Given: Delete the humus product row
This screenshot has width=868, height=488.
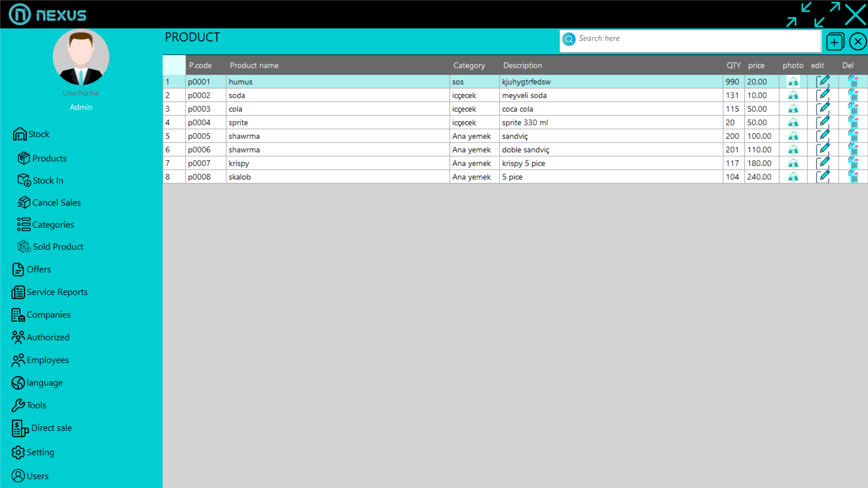Looking at the screenshot, I should pos(853,82).
